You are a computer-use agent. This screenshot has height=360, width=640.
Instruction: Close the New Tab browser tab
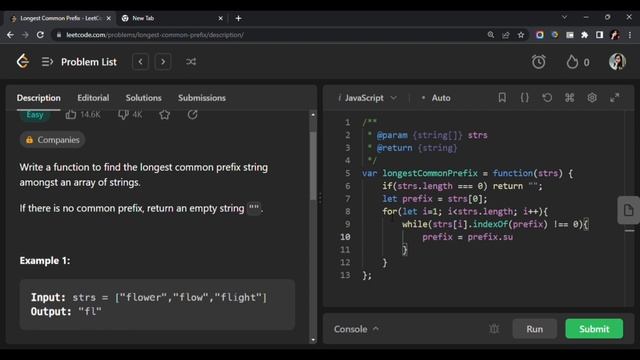[x=220, y=18]
